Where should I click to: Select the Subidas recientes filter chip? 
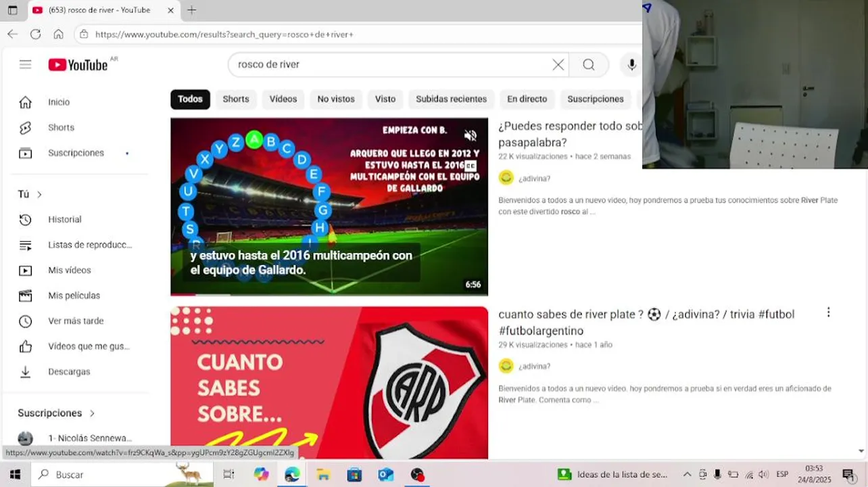[451, 99]
